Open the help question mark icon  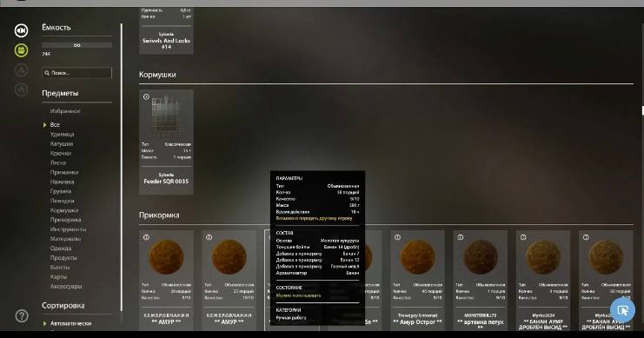(x=22, y=315)
